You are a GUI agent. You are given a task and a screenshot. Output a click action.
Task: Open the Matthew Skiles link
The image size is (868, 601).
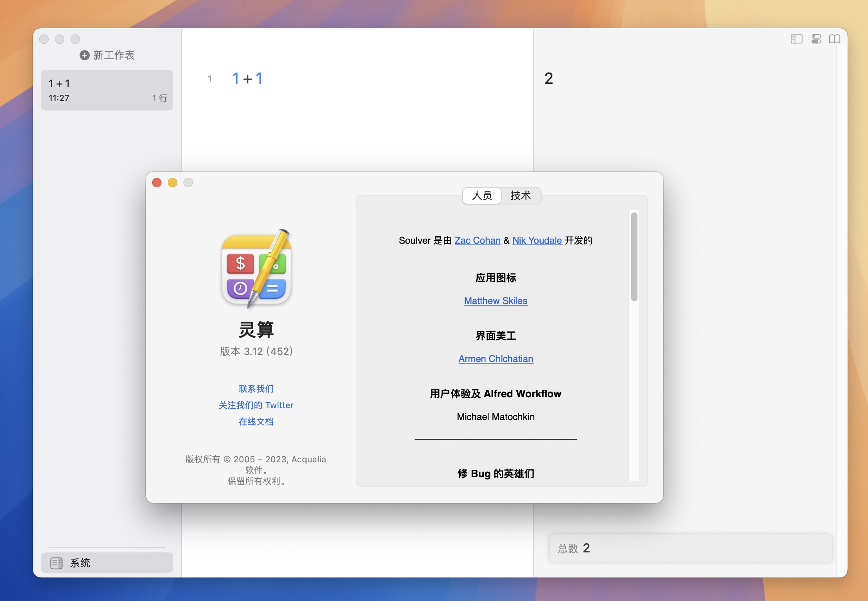pyautogui.click(x=496, y=301)
